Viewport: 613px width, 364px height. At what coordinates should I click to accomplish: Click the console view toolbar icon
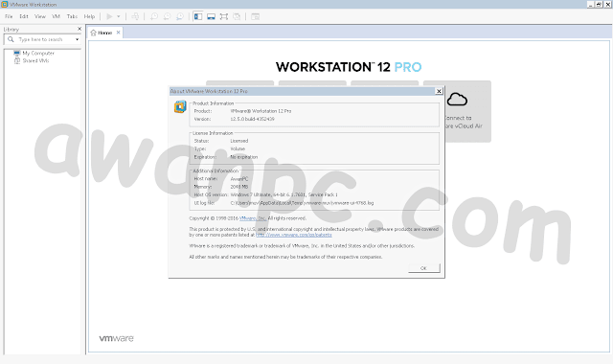point(256,16)
